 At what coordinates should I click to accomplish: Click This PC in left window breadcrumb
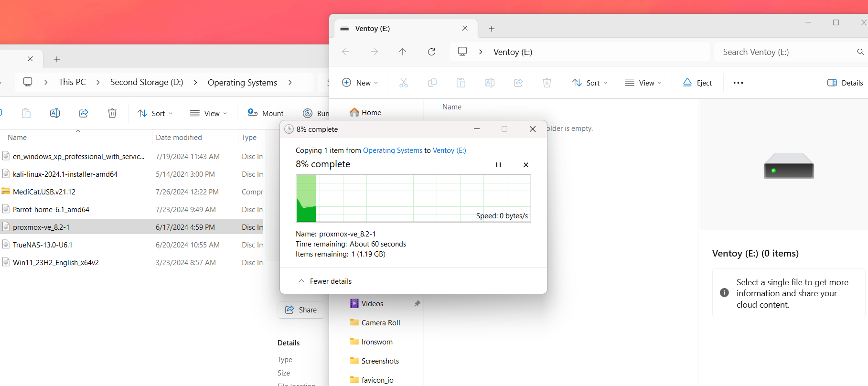pos(72,82)
